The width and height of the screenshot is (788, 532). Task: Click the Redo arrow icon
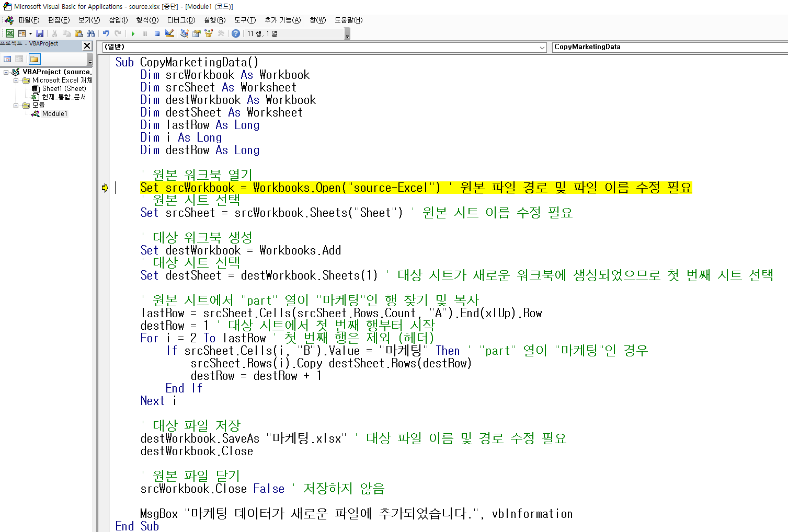coord(118,33)
